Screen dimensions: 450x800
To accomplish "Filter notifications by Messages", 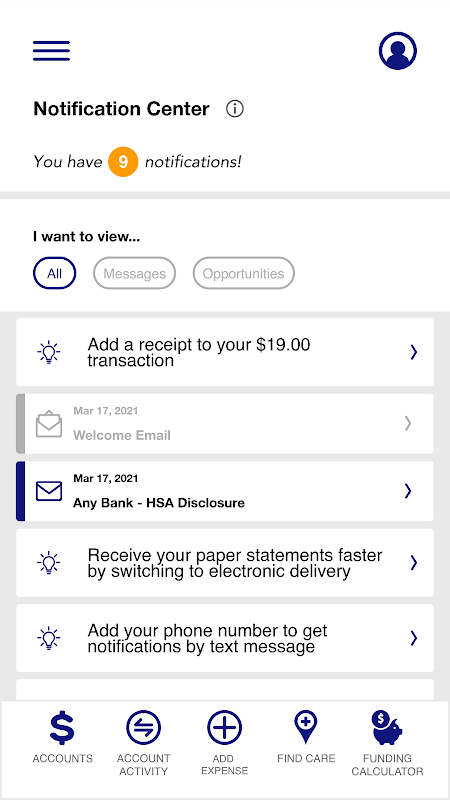I will 134,273.
